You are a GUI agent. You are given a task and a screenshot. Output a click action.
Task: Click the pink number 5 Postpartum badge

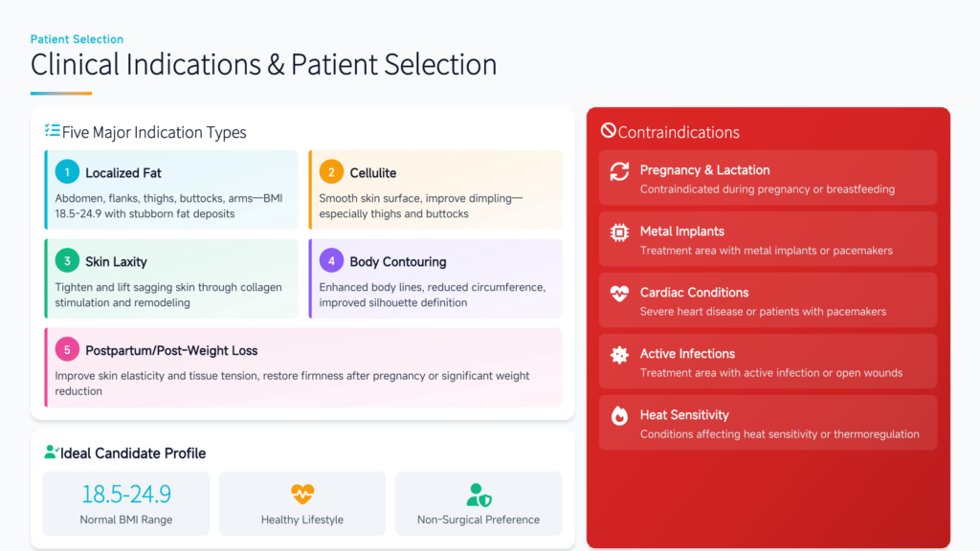67,349
